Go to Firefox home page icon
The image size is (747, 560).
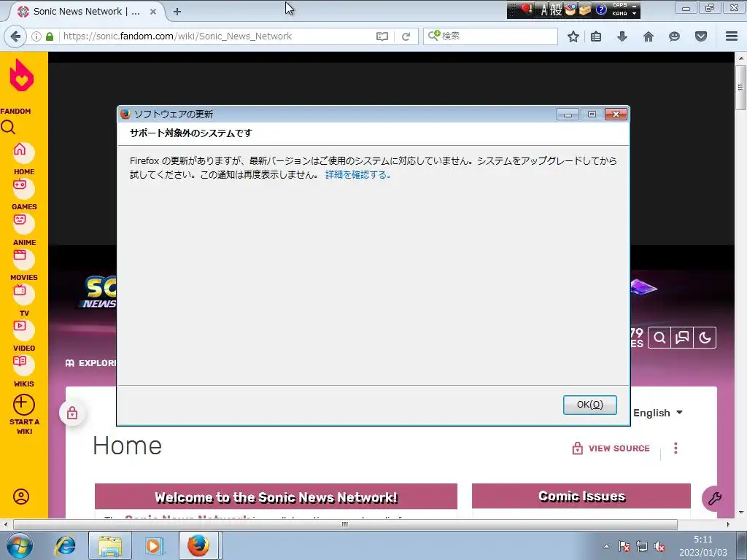649,36
